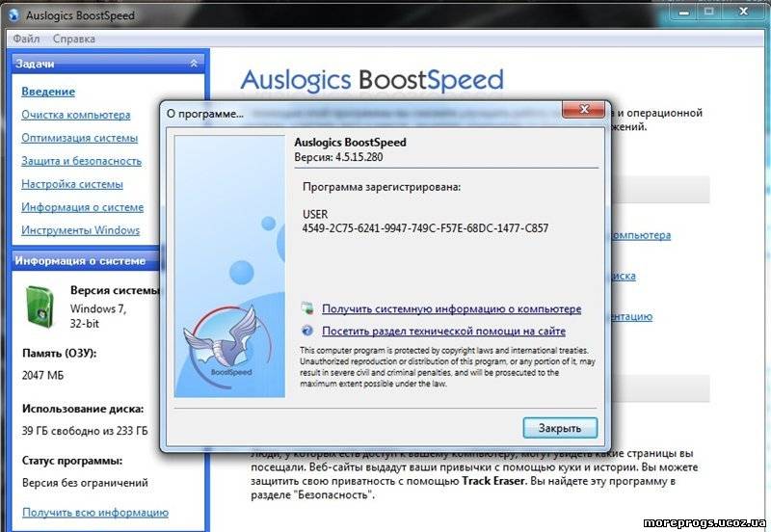The width and height of the screenshot is (771, 532).
Task: Open Инструменты Windows task
Action: pyautogui.click(x=80, y=230)
